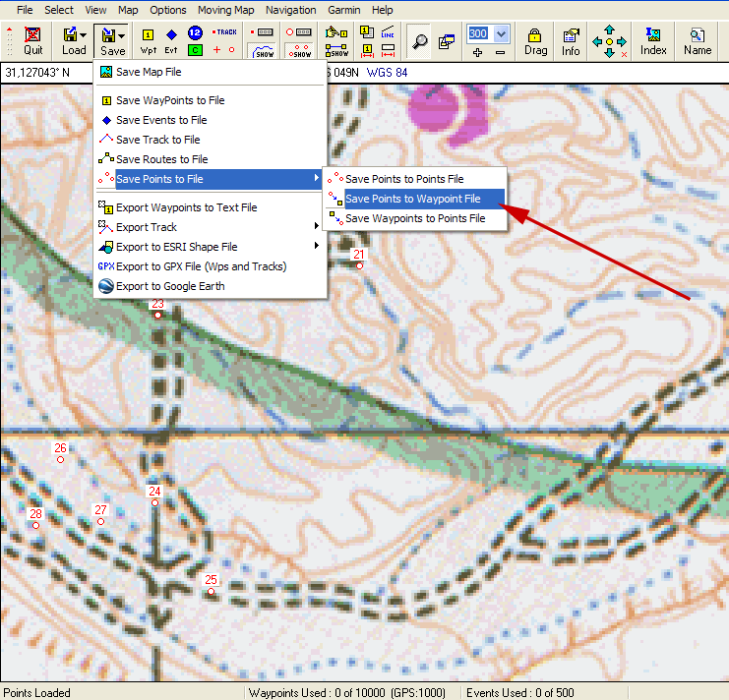The height and width of the screenshot is (700, 729).
Task: Select Save Points to Waypoint File
Action: [415, 199]
